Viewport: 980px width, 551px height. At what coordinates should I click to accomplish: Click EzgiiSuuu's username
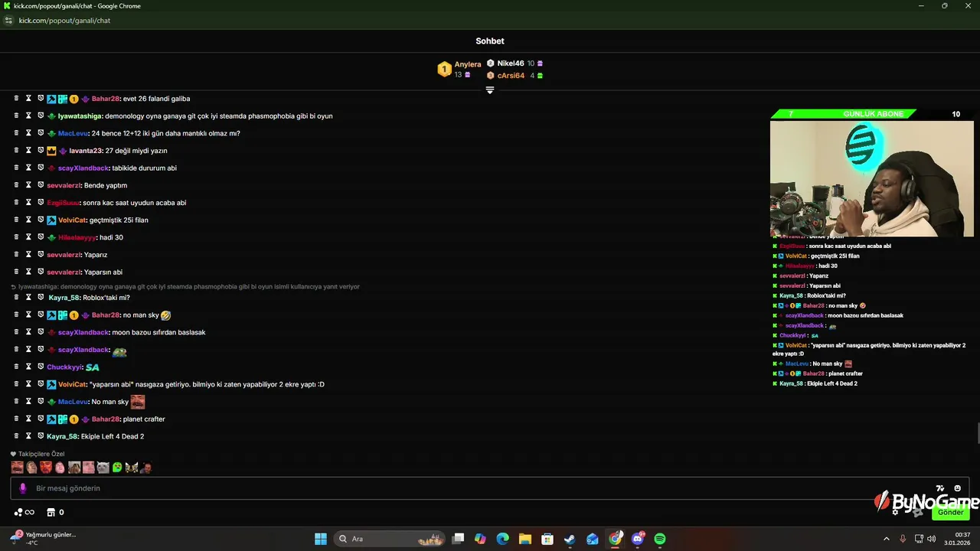pos(63,203)
